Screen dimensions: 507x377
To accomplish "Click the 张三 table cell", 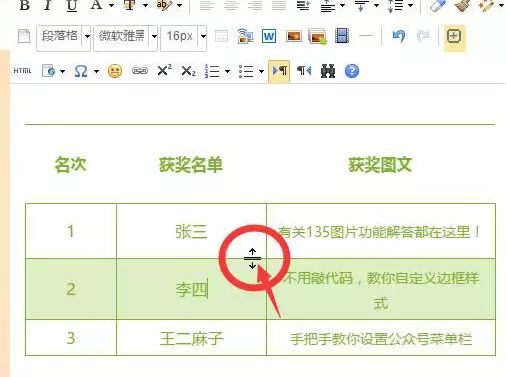I will pyautogui.click(x=191, y=231).
